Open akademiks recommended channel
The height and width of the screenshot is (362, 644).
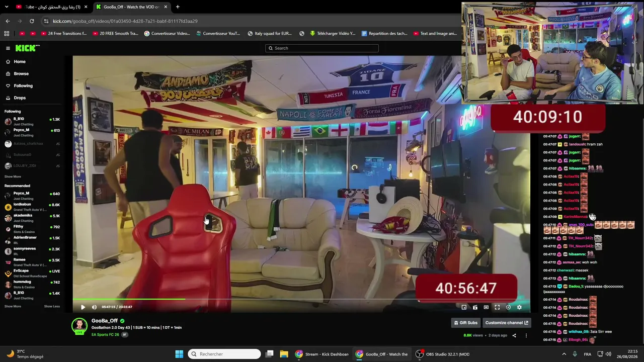32,218
